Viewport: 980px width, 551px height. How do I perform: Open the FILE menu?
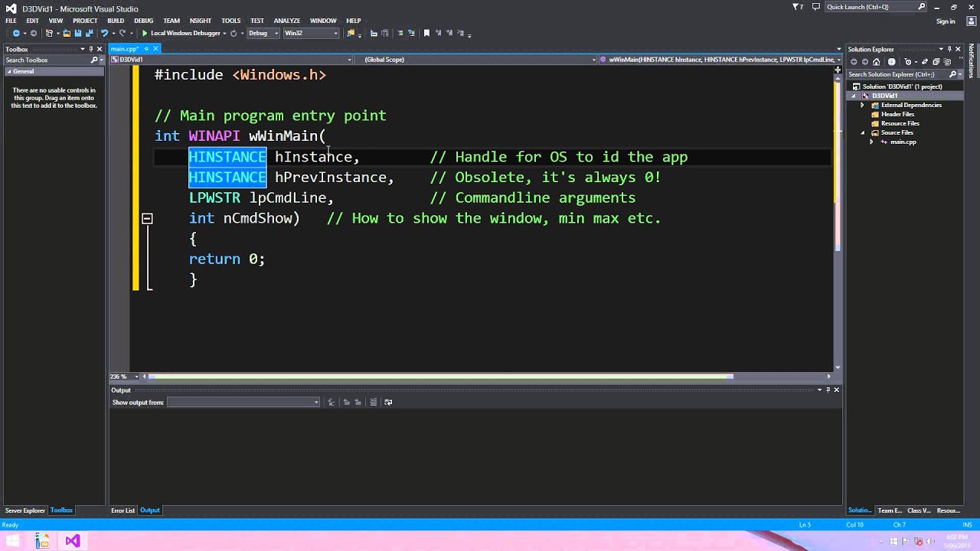click(x=11, y=21)
